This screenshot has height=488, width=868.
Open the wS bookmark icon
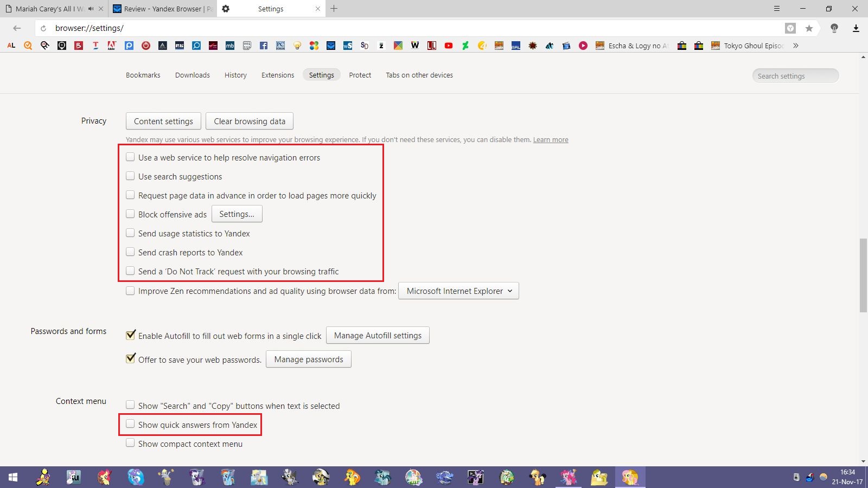pyautogui.click(x=348, y=46)
